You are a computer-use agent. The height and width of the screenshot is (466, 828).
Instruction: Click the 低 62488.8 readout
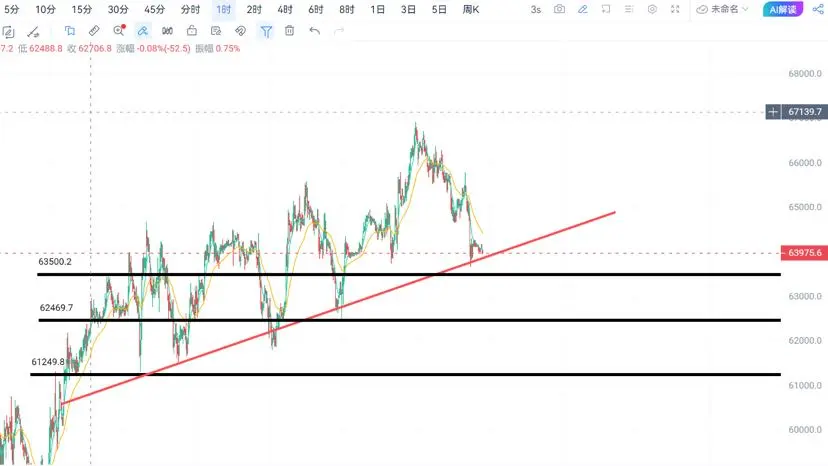40,49
